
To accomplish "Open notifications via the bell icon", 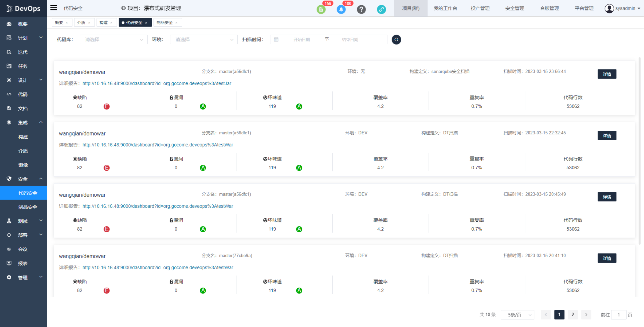I will point(341,9).
